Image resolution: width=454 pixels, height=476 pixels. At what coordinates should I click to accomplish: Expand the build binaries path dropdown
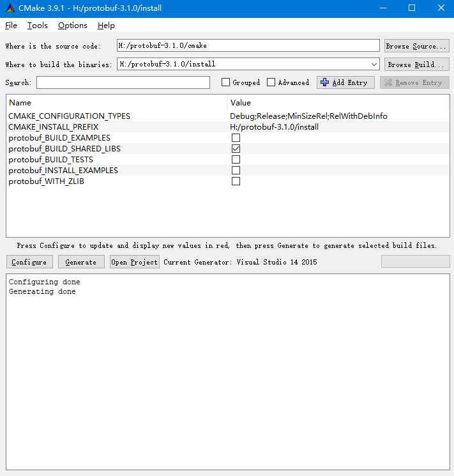[x=374, y=65]
